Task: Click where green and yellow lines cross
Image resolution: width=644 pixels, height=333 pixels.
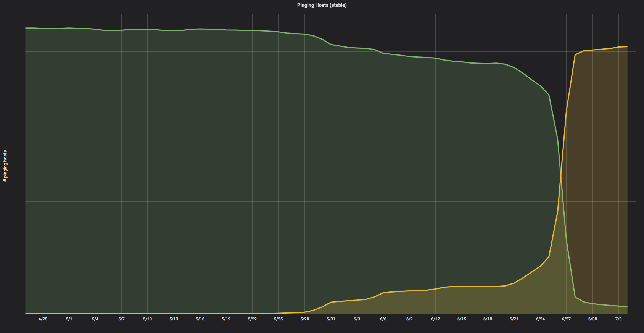Action: tap(561, 176)
